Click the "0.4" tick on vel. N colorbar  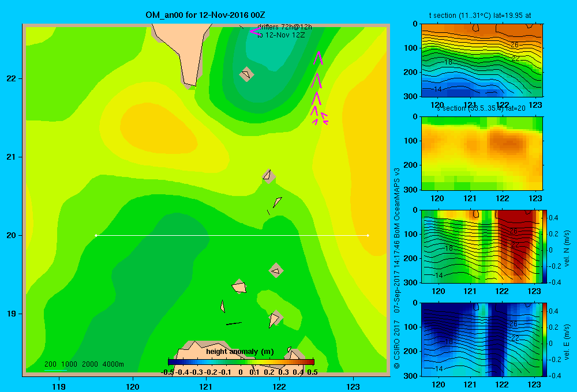click(x=553, y=218)
